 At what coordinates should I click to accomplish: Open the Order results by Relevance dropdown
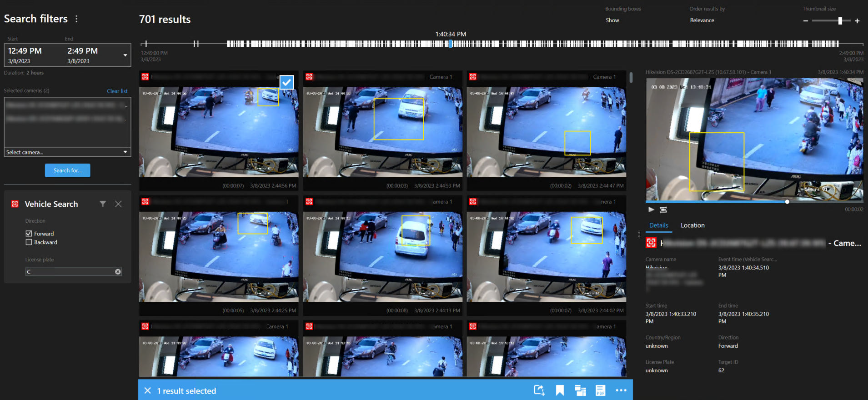[702, 20]
